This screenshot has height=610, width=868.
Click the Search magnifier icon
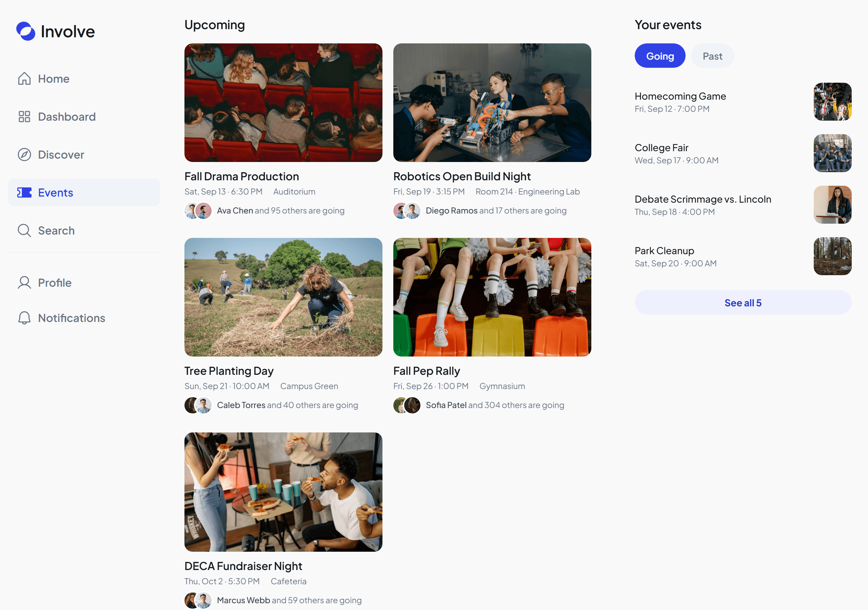24,230
